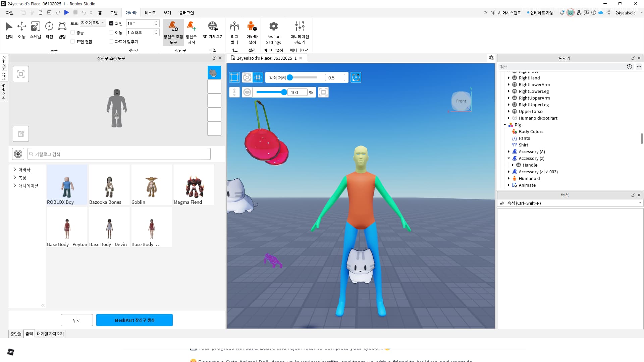Click the focus frame icon in preview panel
The width and height of the screenshot is (644, 362).
(x=21, y=74)
